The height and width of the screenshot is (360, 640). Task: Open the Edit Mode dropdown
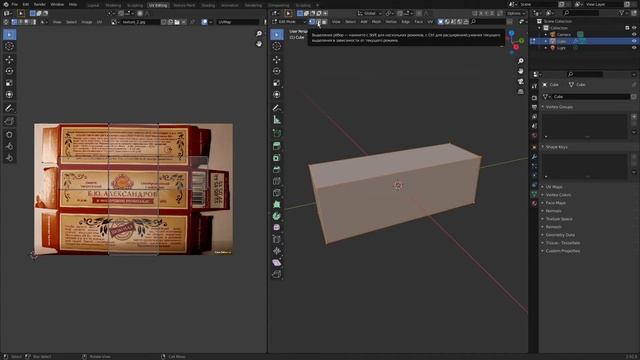click(x=289, y=22)
